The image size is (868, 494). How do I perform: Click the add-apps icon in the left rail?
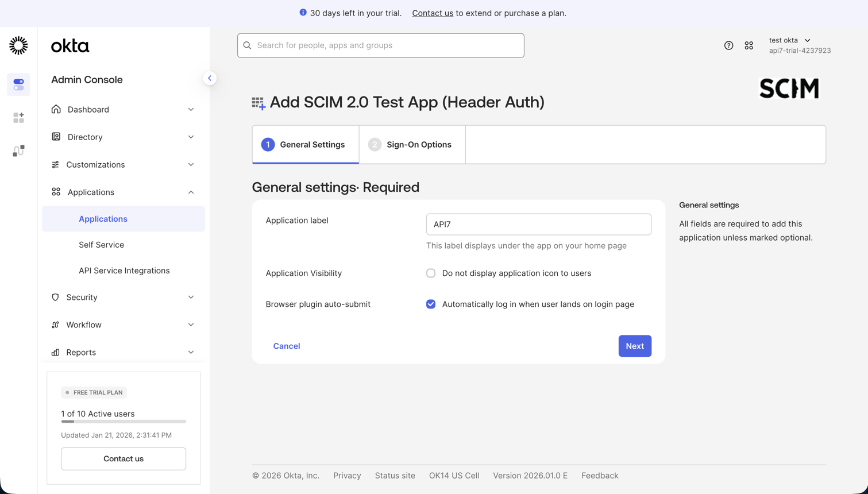pos(18,117)
